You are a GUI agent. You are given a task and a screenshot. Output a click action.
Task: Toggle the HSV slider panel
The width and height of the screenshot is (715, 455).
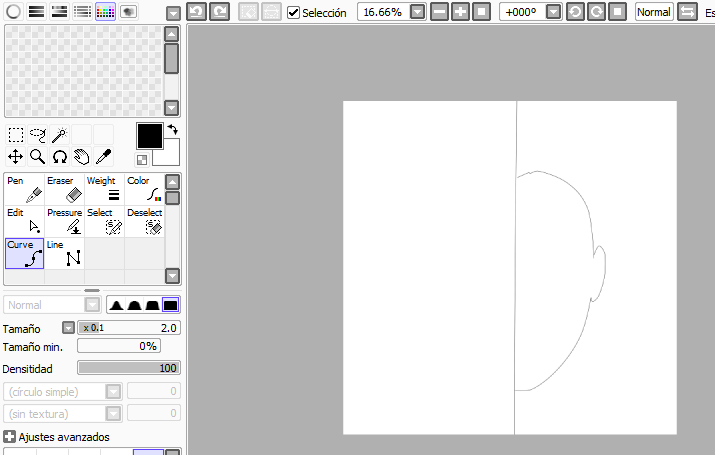coord(60,12)
